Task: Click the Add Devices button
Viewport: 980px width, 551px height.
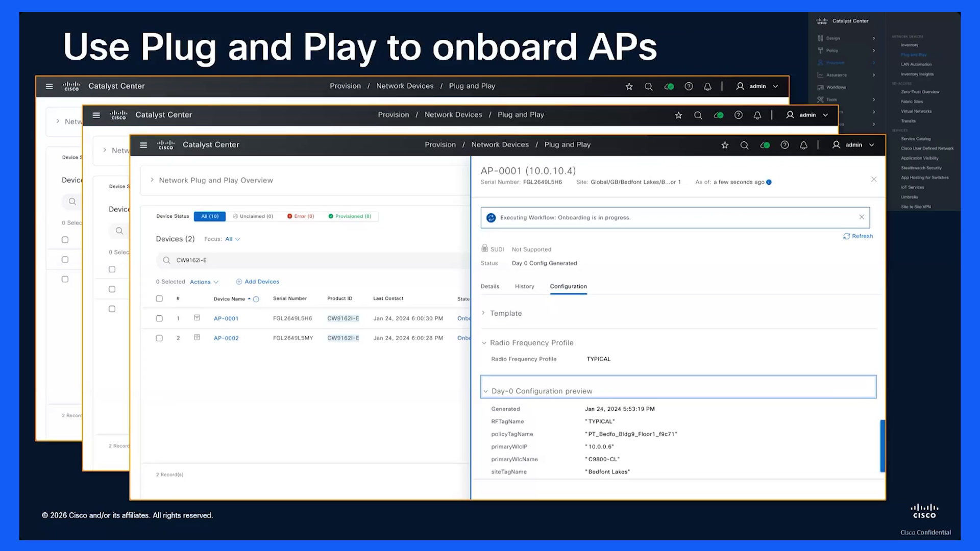Action: (x=257, y=282)
